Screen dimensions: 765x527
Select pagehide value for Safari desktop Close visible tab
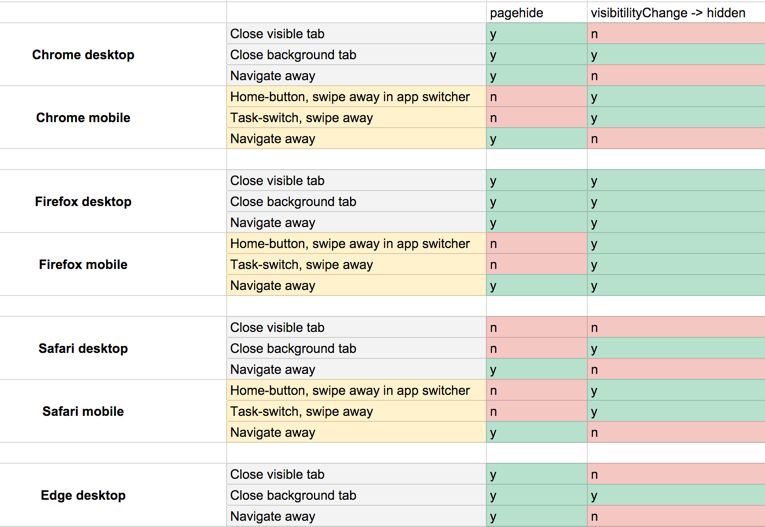click(x=536, y=328)
